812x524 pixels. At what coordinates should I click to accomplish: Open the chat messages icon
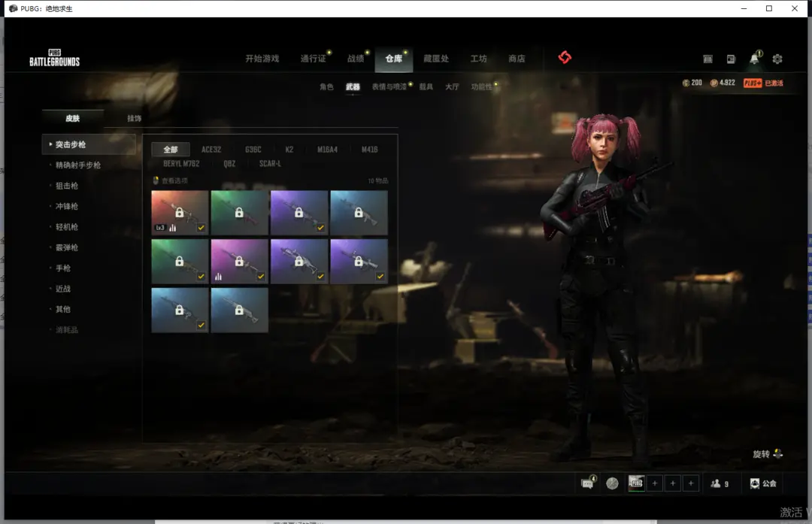[587, 483]
